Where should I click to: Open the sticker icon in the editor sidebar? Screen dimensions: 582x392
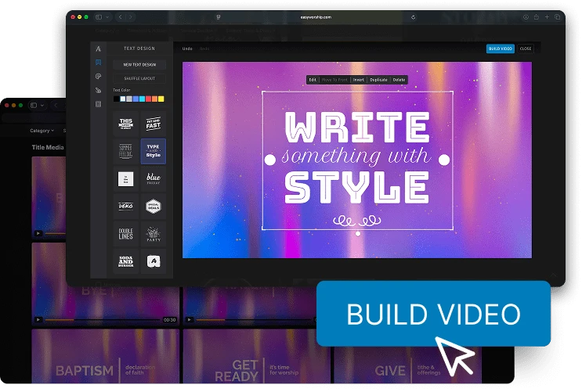tap(99, 76)
